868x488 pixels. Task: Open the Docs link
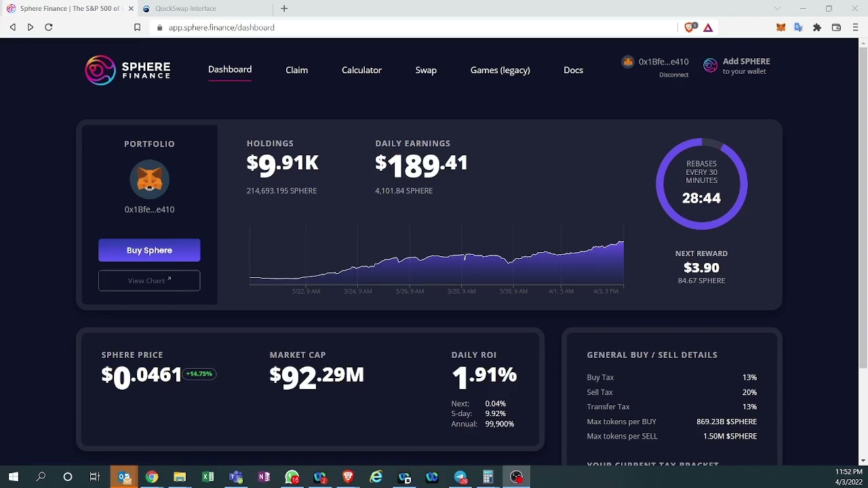pos(573,70)
